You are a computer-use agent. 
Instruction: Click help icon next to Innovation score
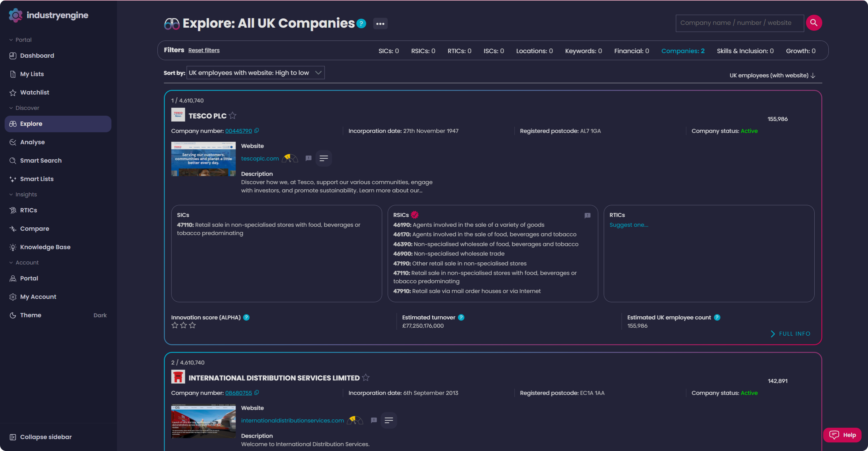(x=246, y=317)
